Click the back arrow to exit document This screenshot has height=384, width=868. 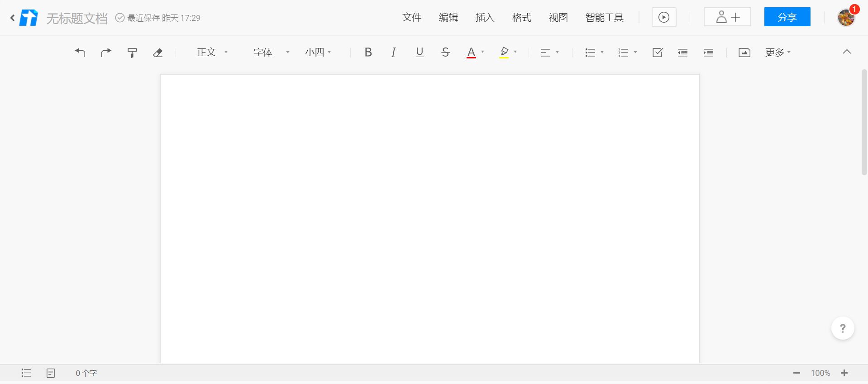12,18
